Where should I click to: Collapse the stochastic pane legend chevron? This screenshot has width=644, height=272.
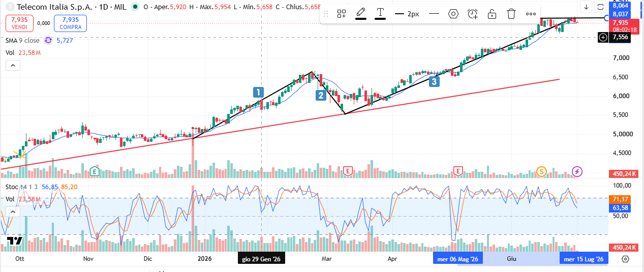coord(13,211)
